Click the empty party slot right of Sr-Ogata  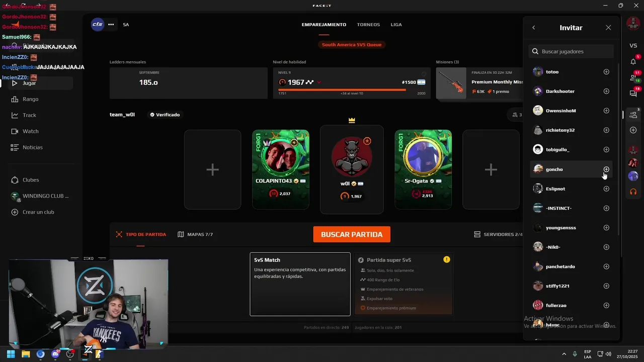pyautogui.click(x=491, y=169)
